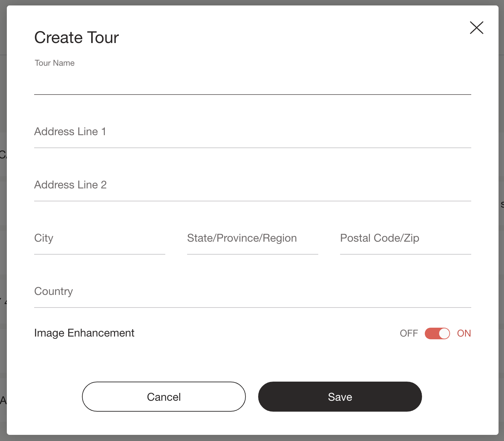Save the new tour

click(x=340, y=397)
